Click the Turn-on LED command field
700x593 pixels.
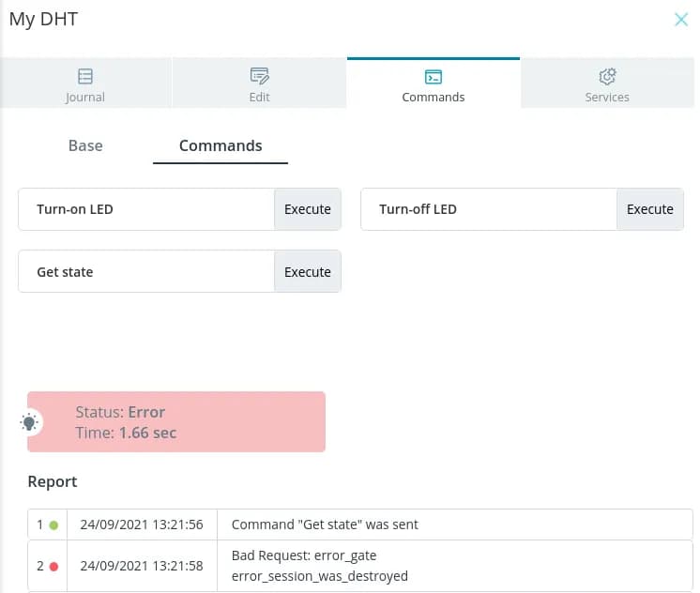(x=146, y=209)
